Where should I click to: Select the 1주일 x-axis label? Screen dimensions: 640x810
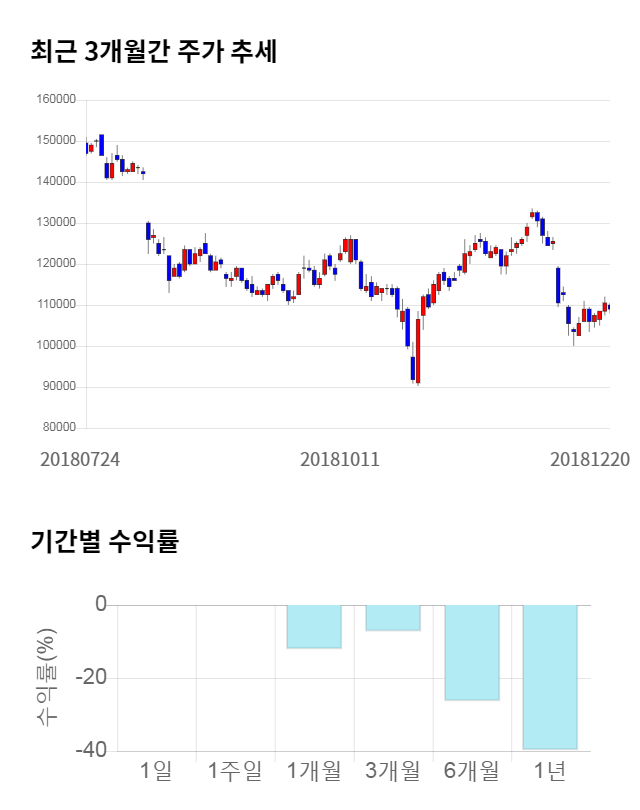click(x=235, y=770)
